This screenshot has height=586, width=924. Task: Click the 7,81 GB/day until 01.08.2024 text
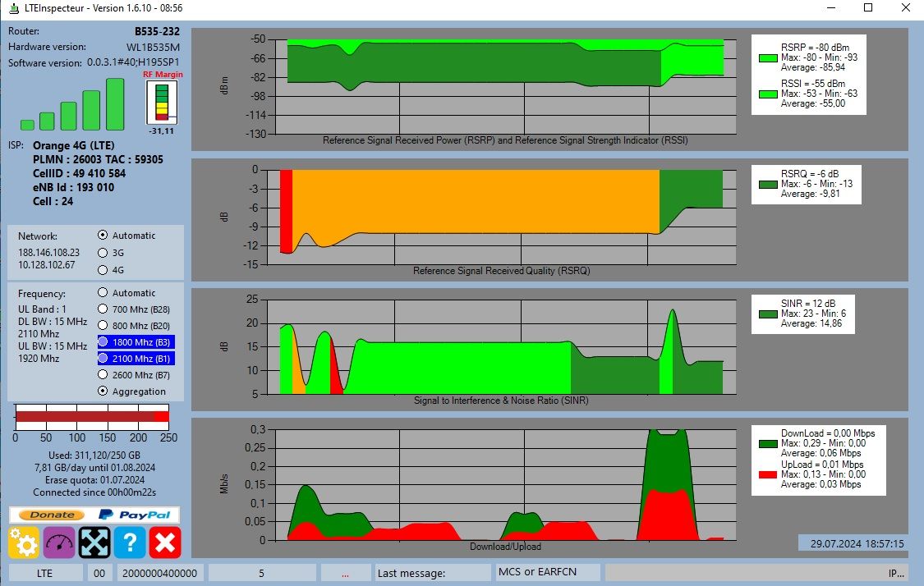pyautogui.click(x=94, y=468)
